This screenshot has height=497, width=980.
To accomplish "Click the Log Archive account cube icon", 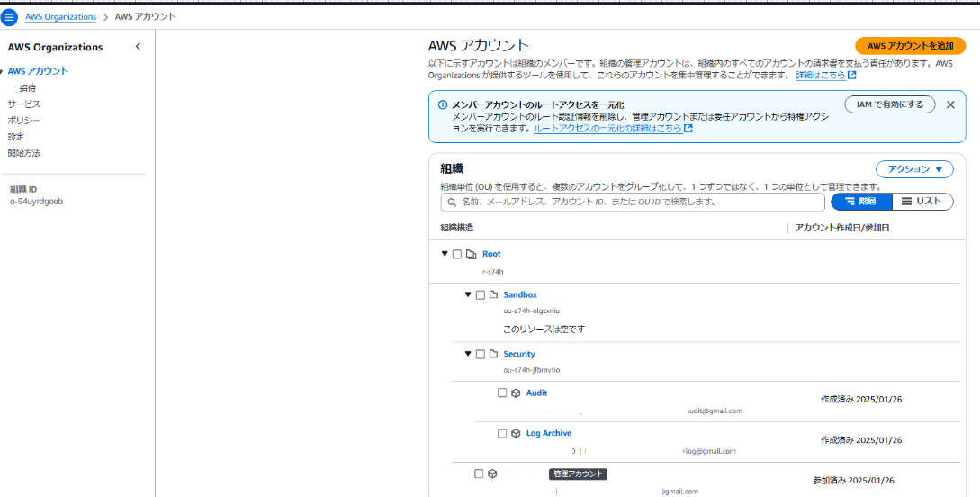I will (x=516, y=433).
